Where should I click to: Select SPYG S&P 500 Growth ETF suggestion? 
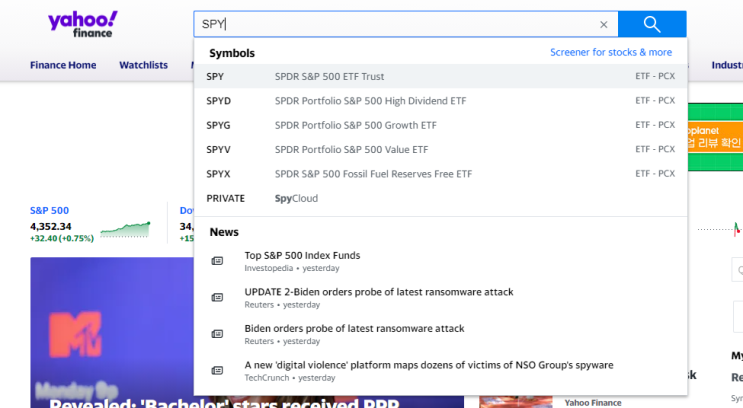pos(441,125)
